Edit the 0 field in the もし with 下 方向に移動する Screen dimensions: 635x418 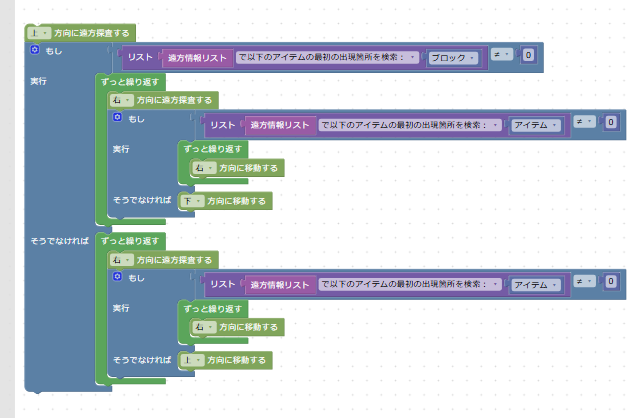point(611,122)
